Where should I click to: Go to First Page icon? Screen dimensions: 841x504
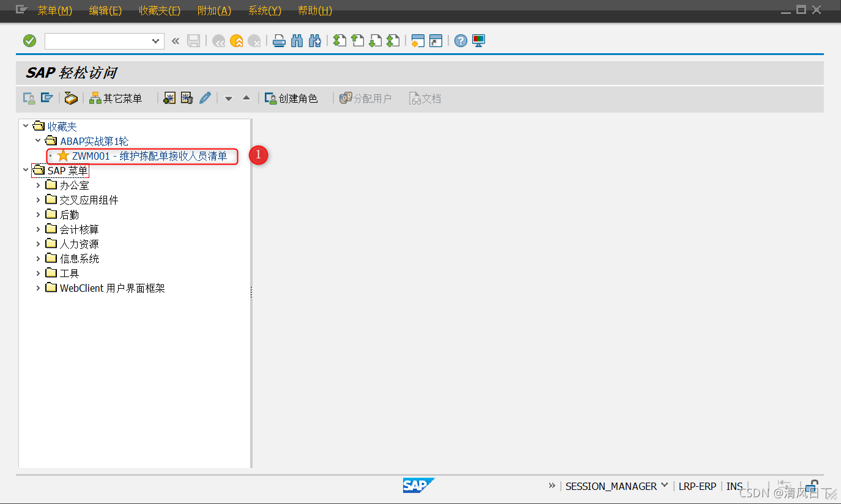pyautogui.click(x=339, y=41)
